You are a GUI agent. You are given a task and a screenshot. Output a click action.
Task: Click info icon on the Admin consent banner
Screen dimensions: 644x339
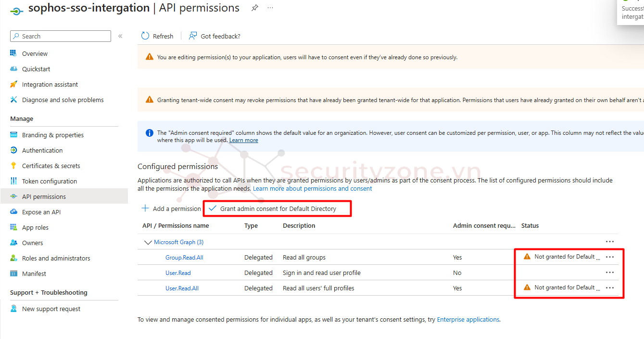click(x=150, y=133)
